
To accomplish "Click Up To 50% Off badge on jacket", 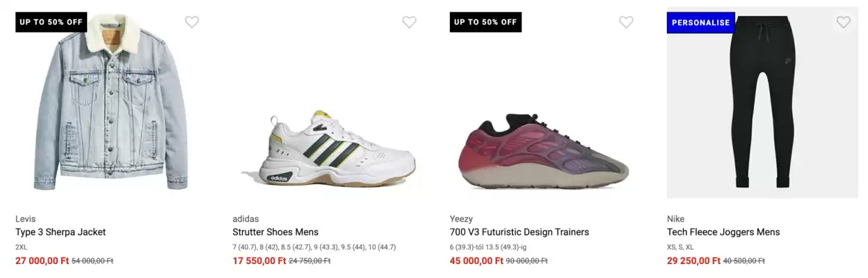I will click(x=51, y=22).
